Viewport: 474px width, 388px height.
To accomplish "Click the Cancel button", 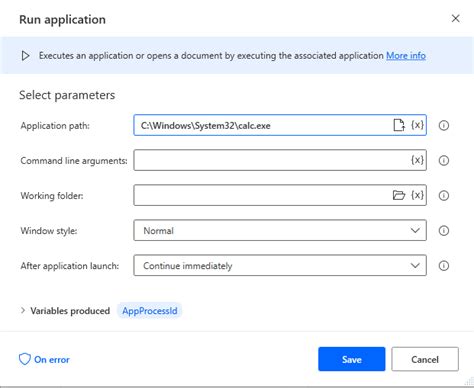I will click(425, 359).
